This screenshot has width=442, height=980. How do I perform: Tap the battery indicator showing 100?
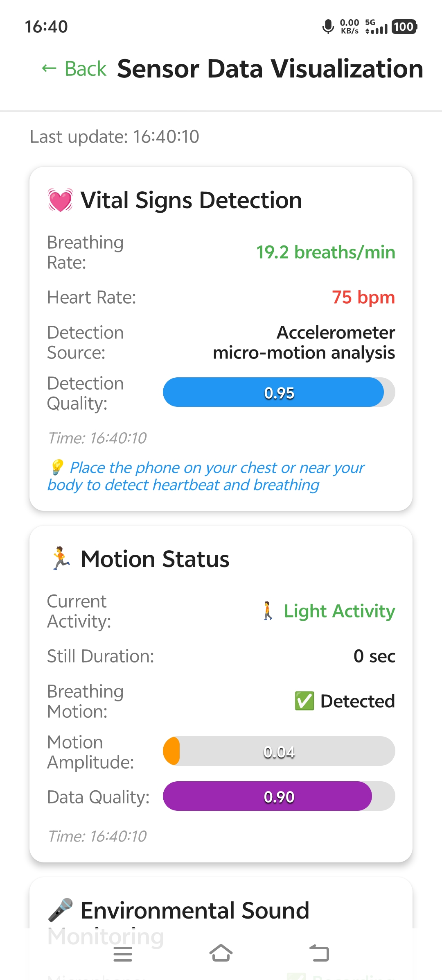coord(404,27)
